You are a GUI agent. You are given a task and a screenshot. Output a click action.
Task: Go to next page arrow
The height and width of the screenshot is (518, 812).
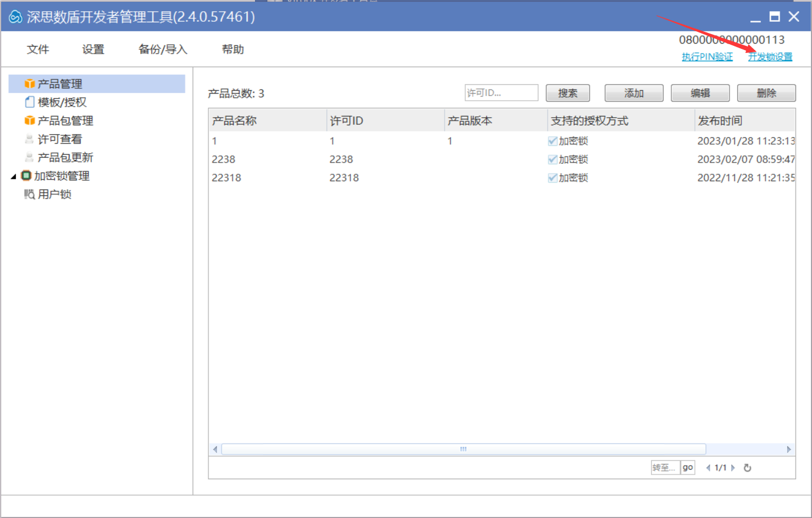pyautogui.click(x=733, y=468)
